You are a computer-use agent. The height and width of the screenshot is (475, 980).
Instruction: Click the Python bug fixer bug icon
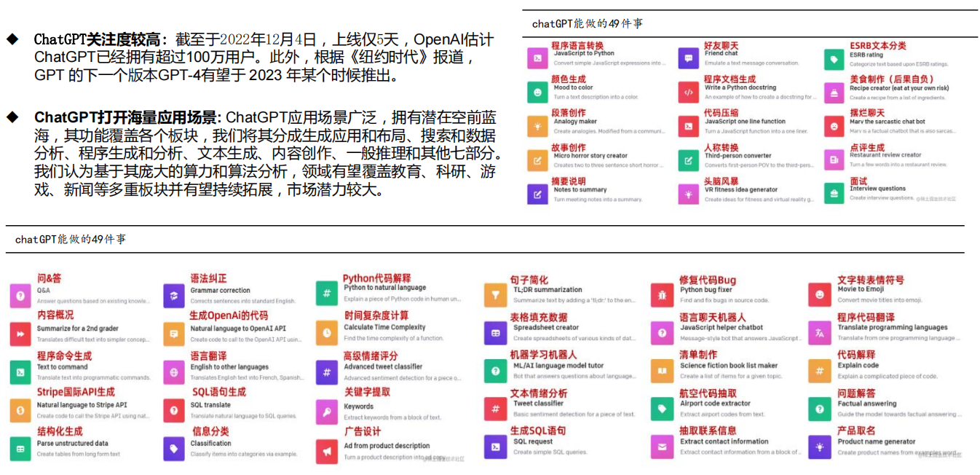click(662, 295)
